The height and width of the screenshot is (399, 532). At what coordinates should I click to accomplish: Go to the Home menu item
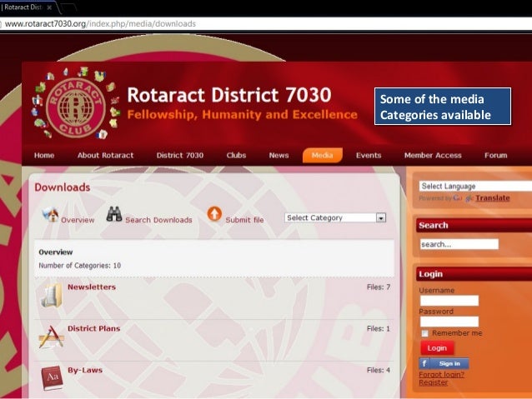[x=44, y=155]
